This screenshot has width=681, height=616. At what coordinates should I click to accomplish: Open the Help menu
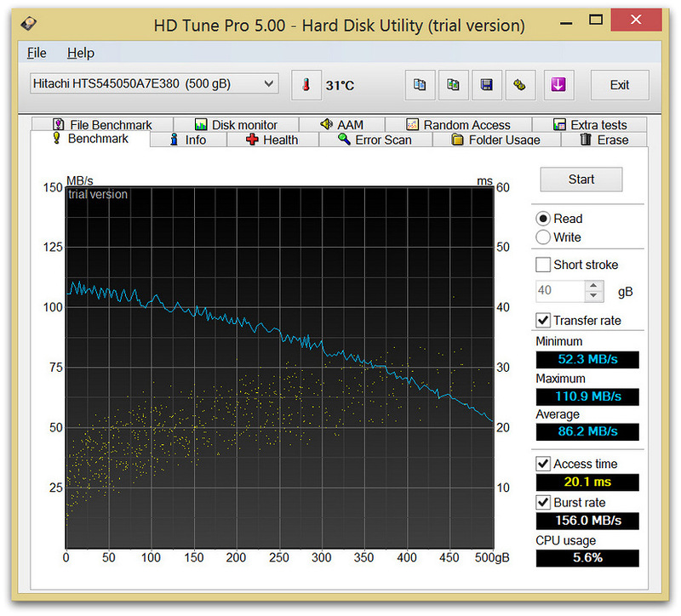tap(81, 53)
